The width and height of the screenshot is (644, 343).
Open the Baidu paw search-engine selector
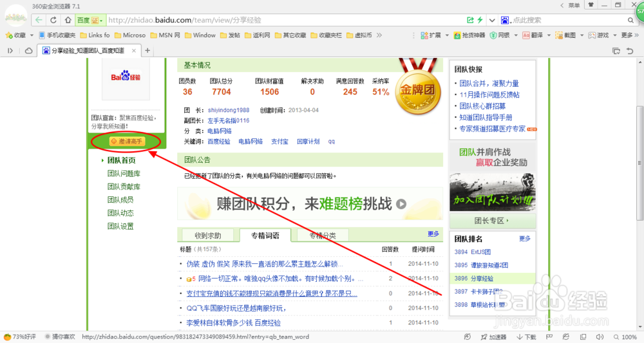(x=505, y=20)
